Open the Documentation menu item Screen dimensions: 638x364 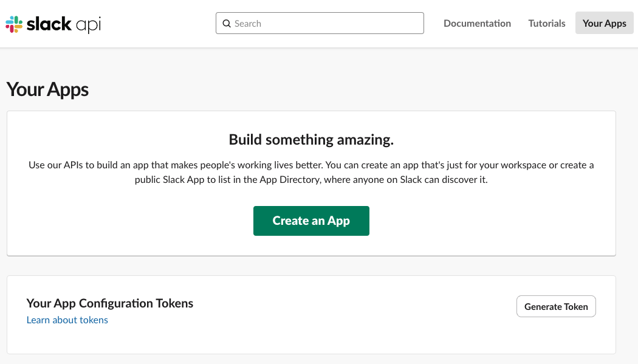pos(477,23)
